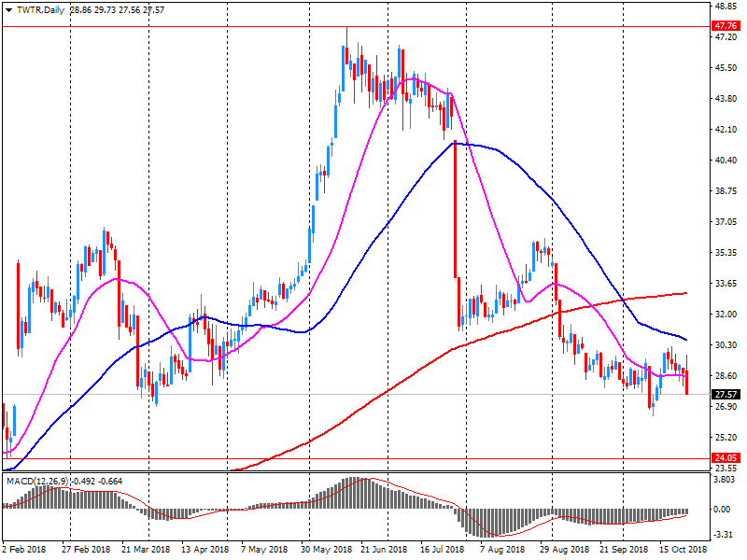The width and height of the screenshot is (747, 560).
Task: Select the 45.50 price scale label
Action: tap(726, 67)
